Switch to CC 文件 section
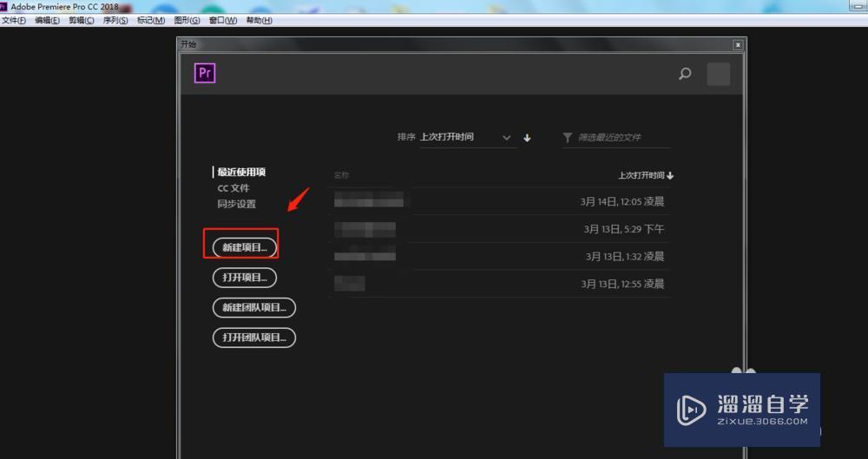This screenshot has width=868, height=459. (x=233, y=188)
